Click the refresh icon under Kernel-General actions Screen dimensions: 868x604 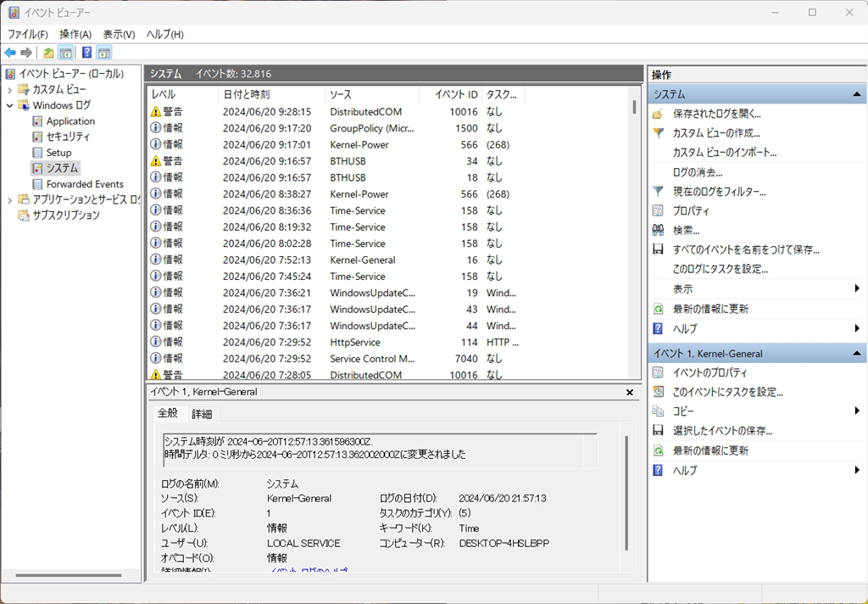coord(658,450)
